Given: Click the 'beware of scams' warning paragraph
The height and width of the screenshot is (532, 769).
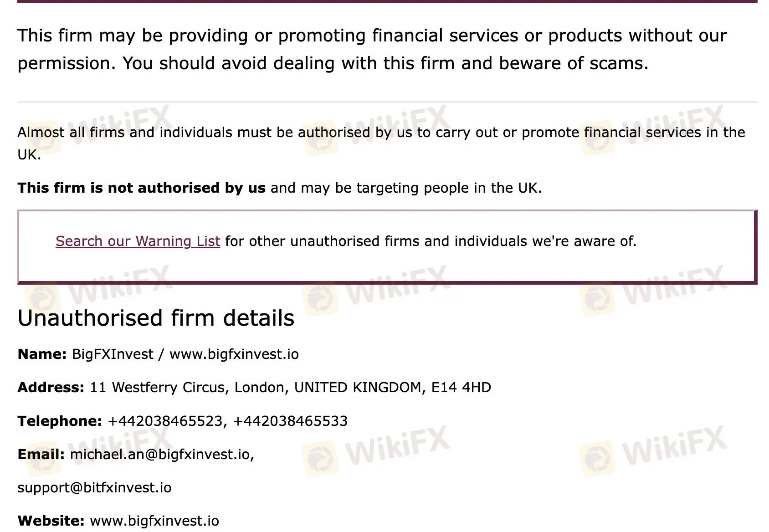Looking at the screenshot, I should click(x=372, y=49).
